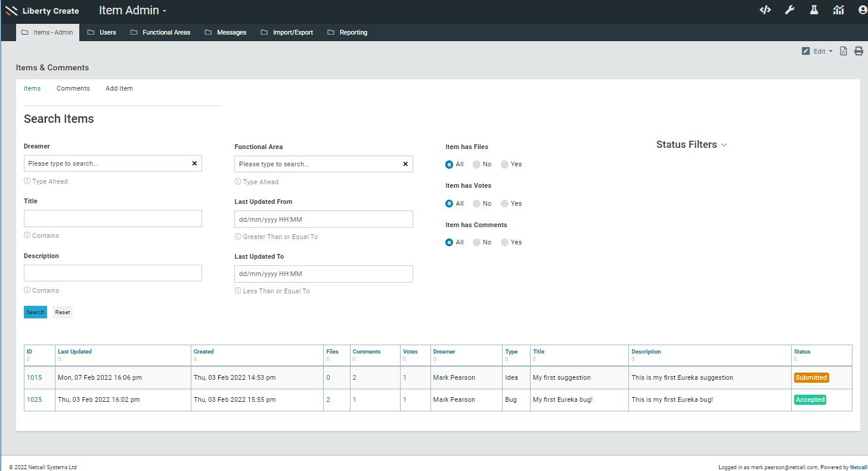Open item ID 1025 link
Screen dimensions: 868x471
coord(34,399)
